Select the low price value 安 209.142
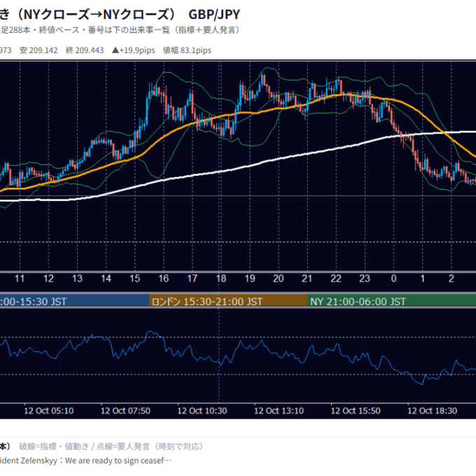Viewport: 476px width, 476px height. click(38, 50)
